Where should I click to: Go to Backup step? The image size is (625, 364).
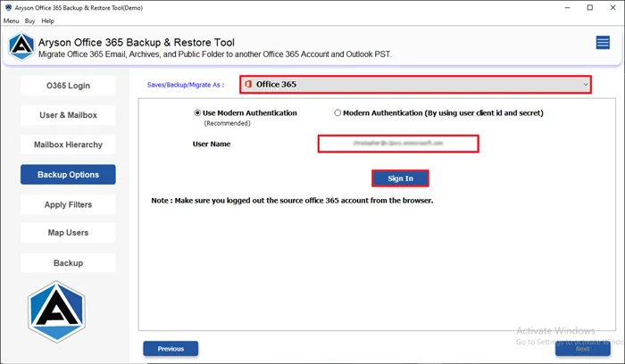(68, 263)
